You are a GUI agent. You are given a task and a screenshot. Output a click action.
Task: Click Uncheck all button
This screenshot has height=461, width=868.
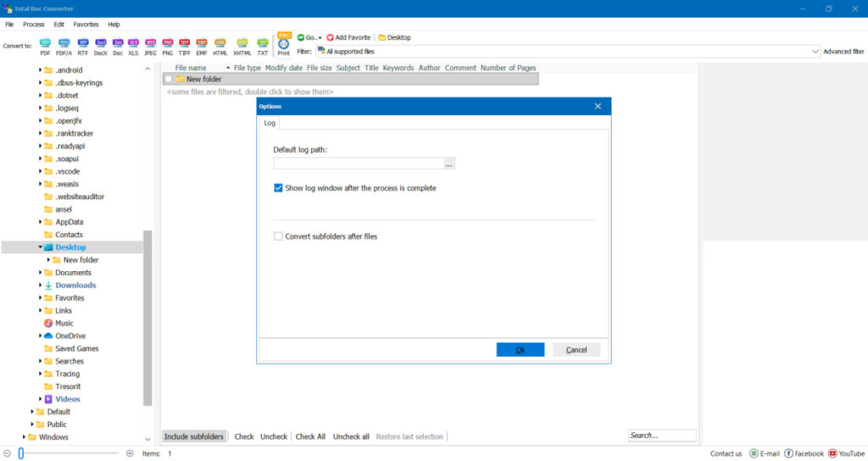pyautogui.click(x=351, y=436)
